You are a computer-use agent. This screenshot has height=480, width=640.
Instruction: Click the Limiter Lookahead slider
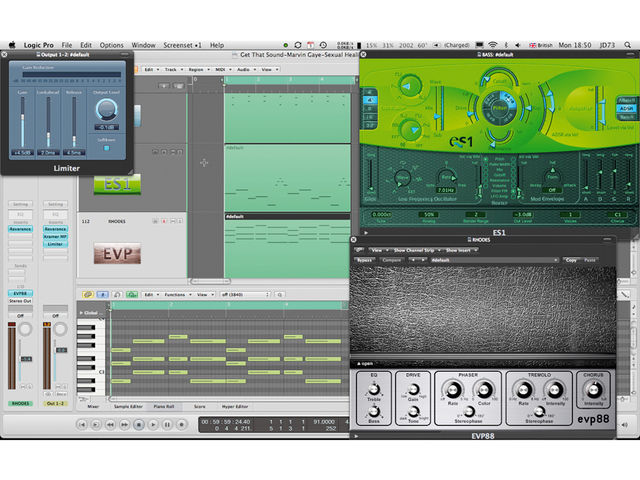click(48, 122)
